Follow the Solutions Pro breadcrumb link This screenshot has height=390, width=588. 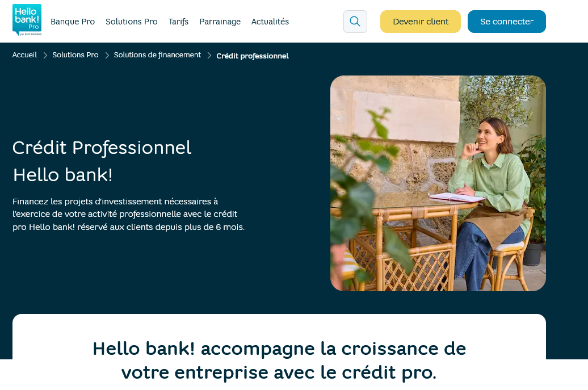[75, 55]
